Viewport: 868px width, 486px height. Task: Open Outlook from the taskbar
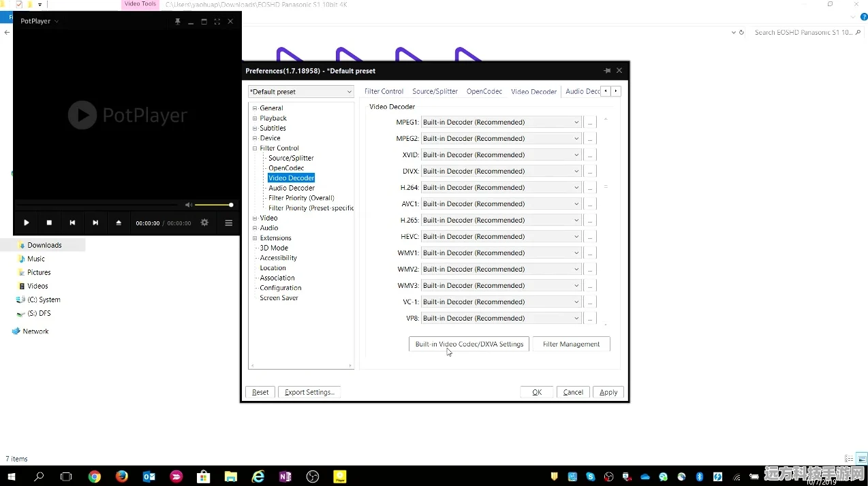(x=149, y=476)
